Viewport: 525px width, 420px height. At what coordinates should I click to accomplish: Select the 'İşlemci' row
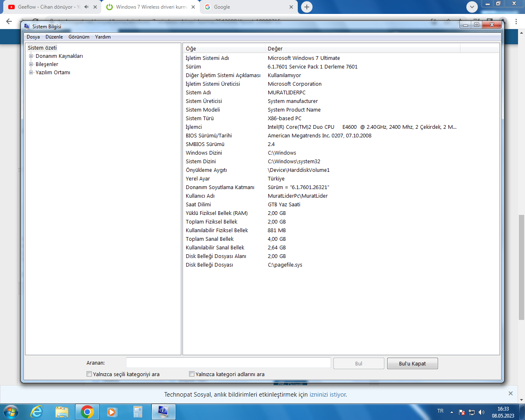tap(341, 127)
